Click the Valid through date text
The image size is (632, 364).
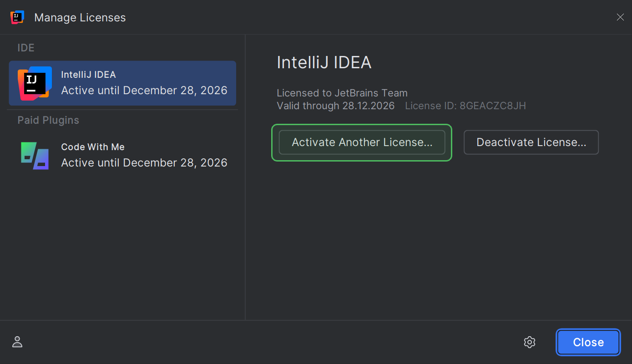[335, 106]
